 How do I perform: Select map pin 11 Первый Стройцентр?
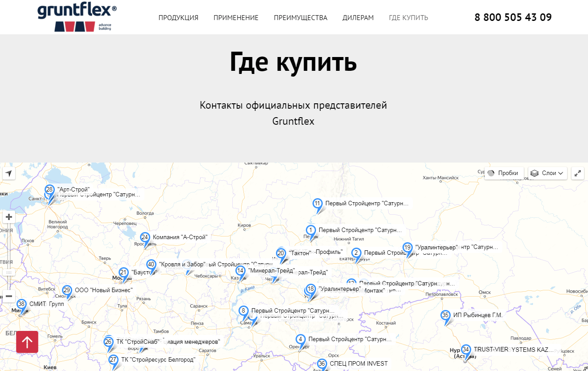(x=317, y=204)
